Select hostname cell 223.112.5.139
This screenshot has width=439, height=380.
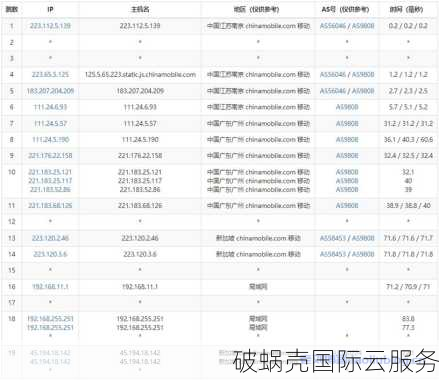[x=140, y=26]
